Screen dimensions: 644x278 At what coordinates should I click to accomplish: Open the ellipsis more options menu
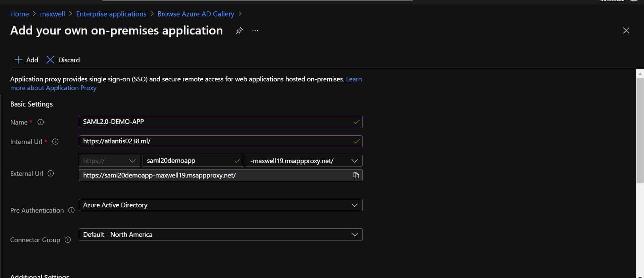[x=255, y=30]
